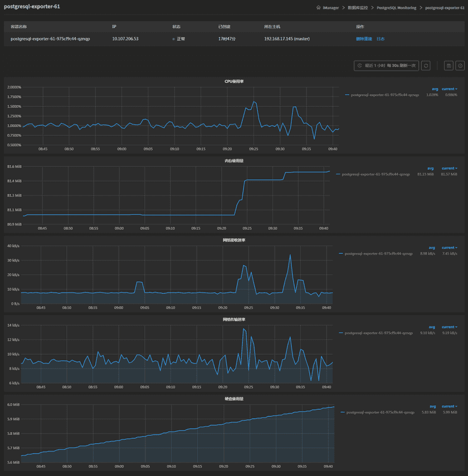Open the 日志 logs link
Image resolution: width=468 pixels, height=476 pixels.
pos(382,38)
